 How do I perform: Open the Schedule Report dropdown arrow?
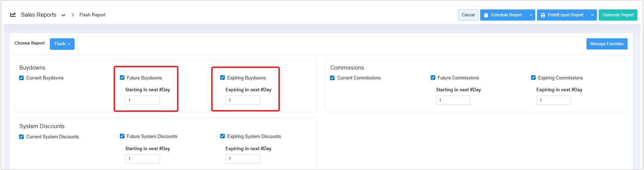[531, 15]
